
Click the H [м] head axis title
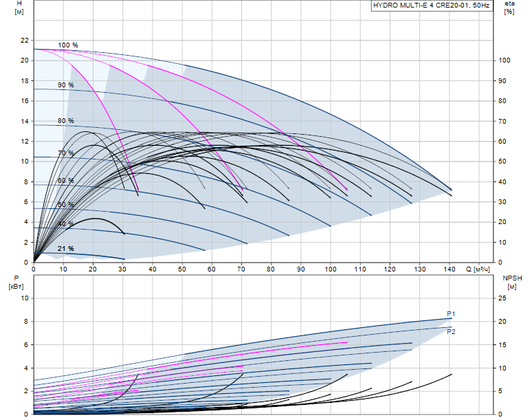pos(19,8)
